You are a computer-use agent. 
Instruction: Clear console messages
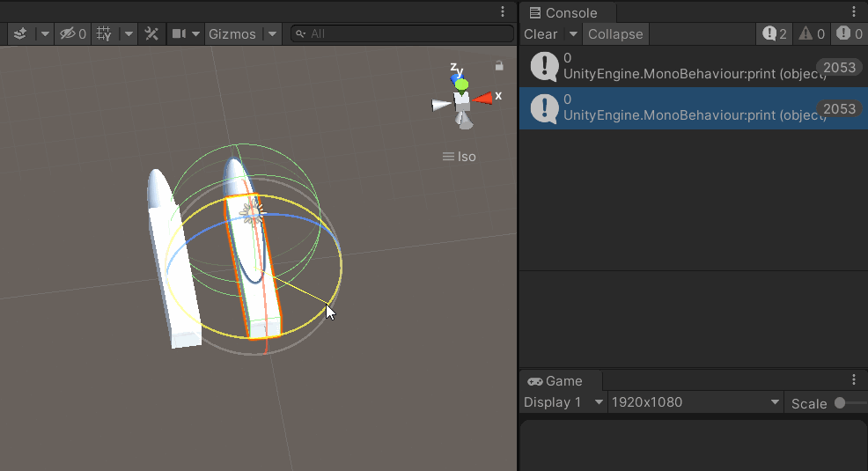[541, 34]
